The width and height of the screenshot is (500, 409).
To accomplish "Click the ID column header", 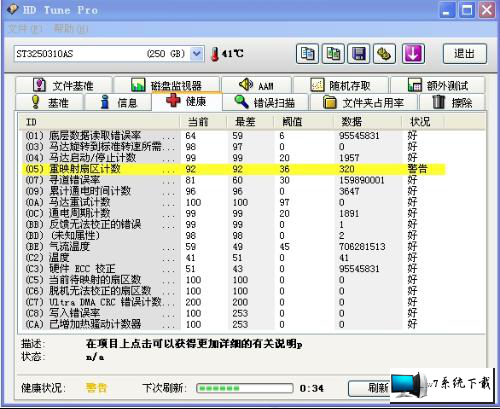I will [x=99, y=122].
